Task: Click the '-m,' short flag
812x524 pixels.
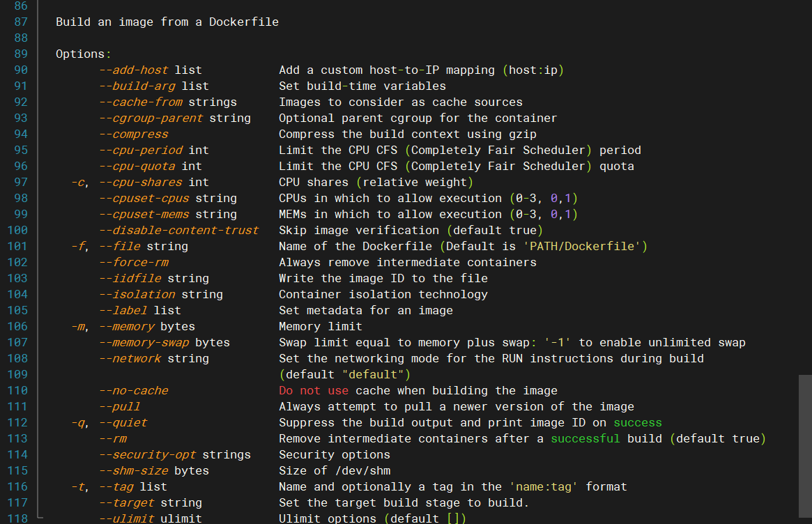Action: (80, 327)
